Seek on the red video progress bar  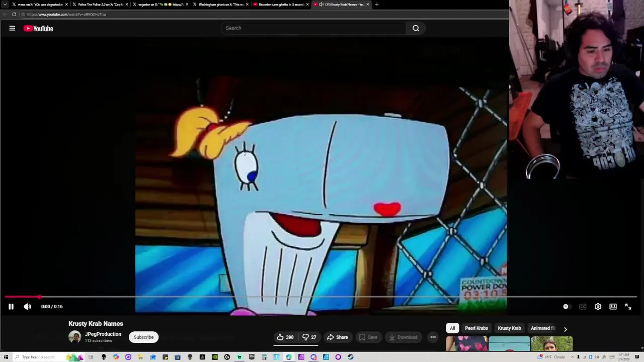click(x=322, y=297)
